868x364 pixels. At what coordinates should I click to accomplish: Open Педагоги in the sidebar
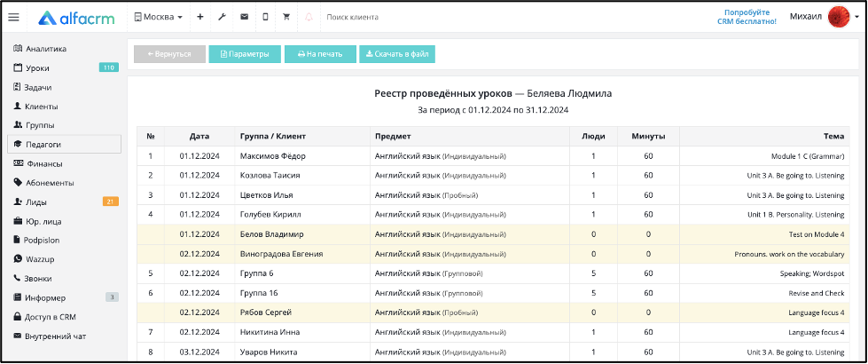(64, 144)
